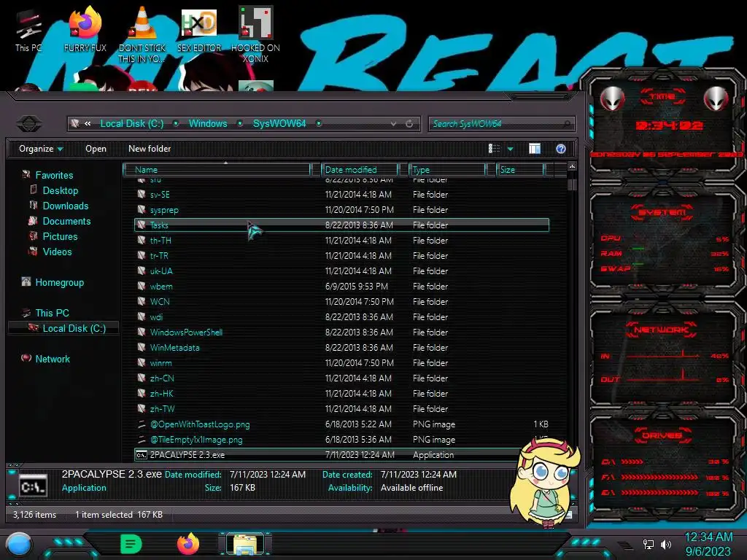Open the volume speaker tray icon
Viewport: 747px width, 560px height.
(666, 544)
